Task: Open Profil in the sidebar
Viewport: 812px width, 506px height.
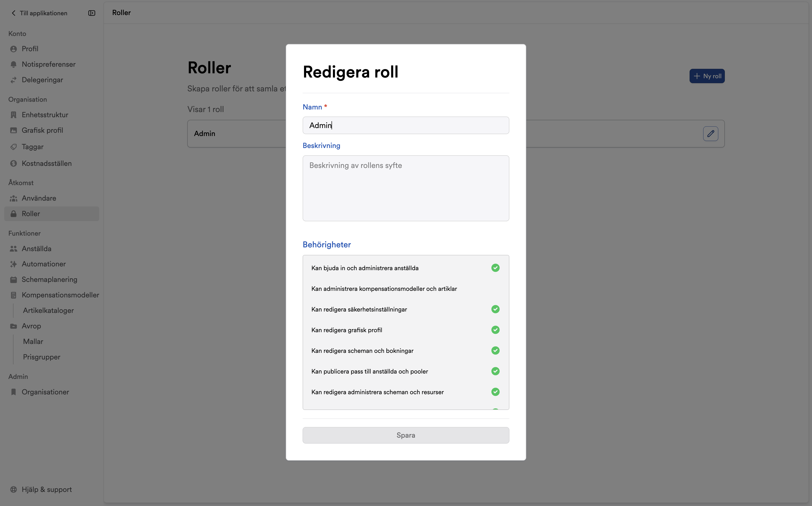Action: [51, 49]
